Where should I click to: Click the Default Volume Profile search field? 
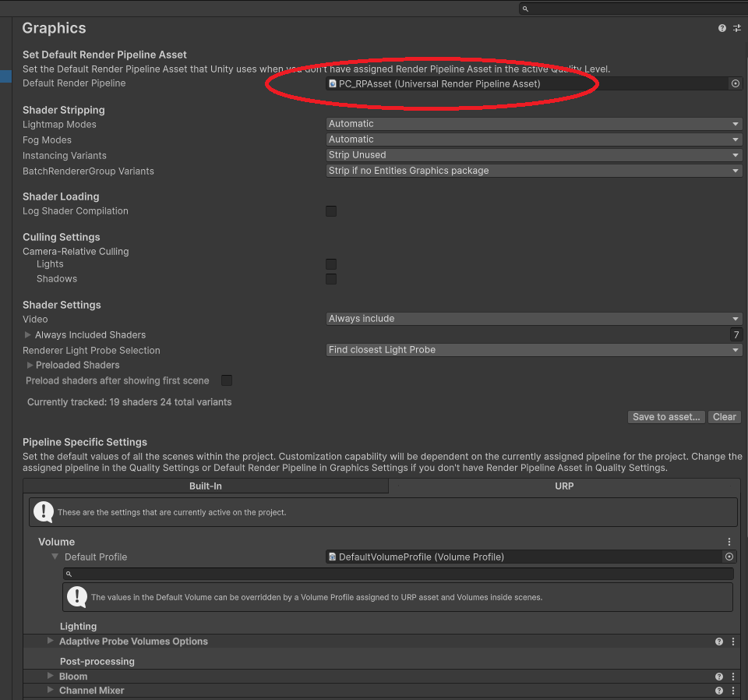(399, 574)
